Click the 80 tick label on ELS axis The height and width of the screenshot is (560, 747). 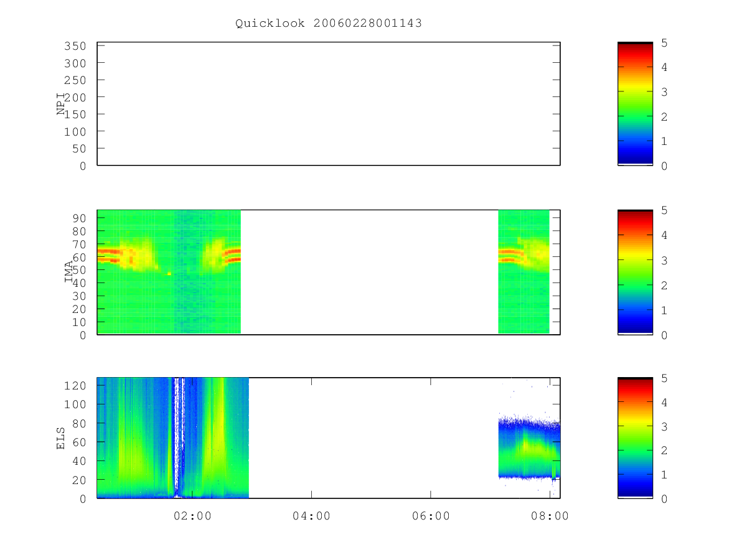pyautogui.click(x=80, y=423)
